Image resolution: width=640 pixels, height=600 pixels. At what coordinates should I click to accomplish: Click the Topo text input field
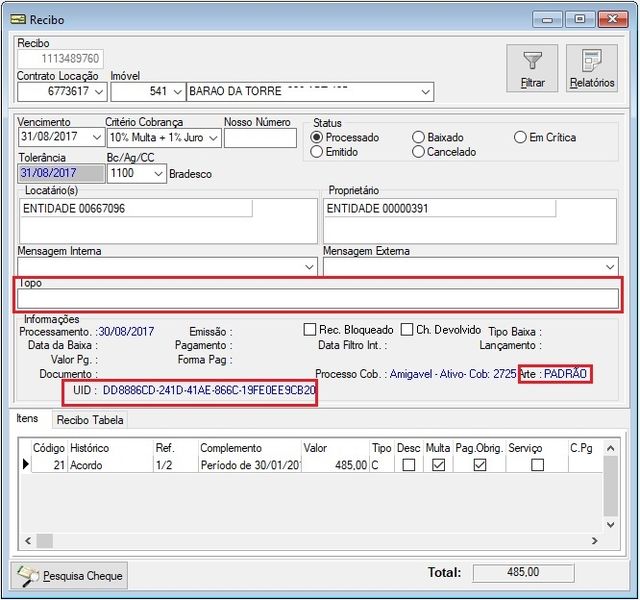click(x=317, y=298)
